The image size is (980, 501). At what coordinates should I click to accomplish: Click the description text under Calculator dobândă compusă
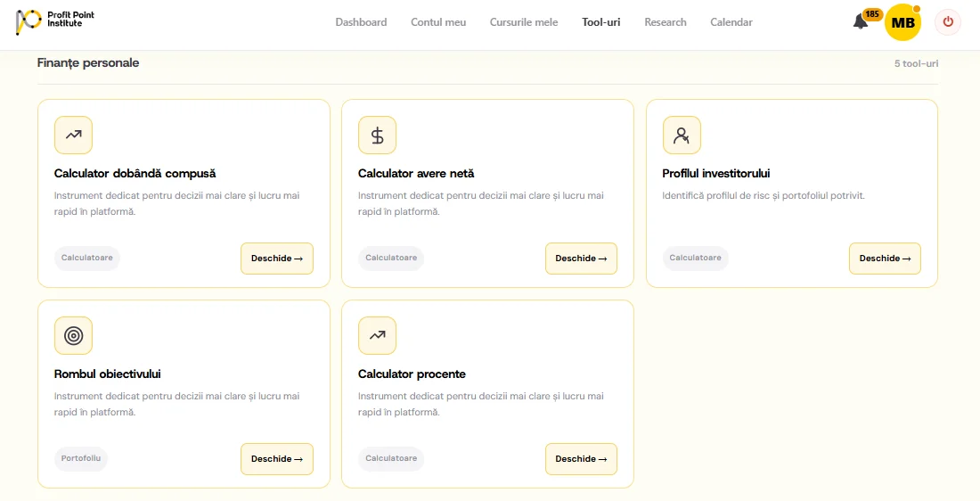(177, 204)
